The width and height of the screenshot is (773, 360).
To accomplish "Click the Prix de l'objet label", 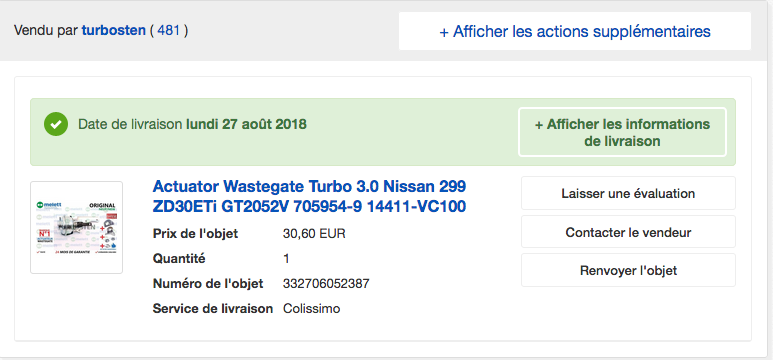I will pos(195,233).
